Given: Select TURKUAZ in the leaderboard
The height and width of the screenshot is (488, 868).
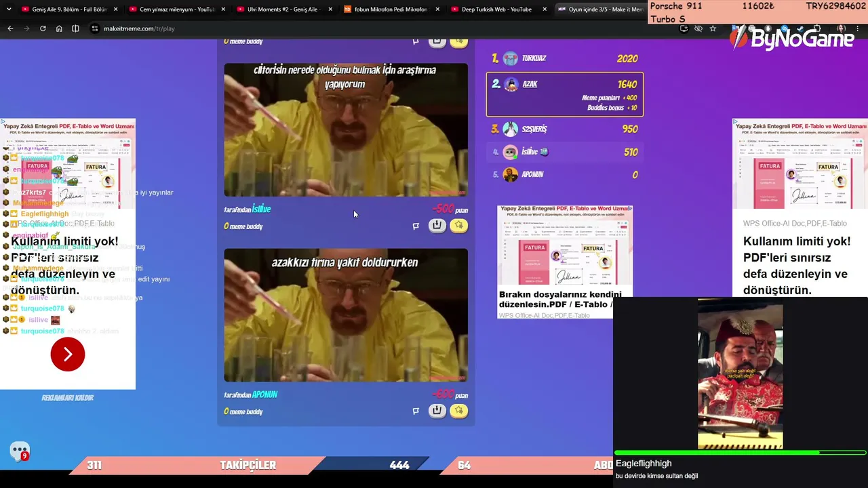Looking at the screenshot, I should point(565,59).
